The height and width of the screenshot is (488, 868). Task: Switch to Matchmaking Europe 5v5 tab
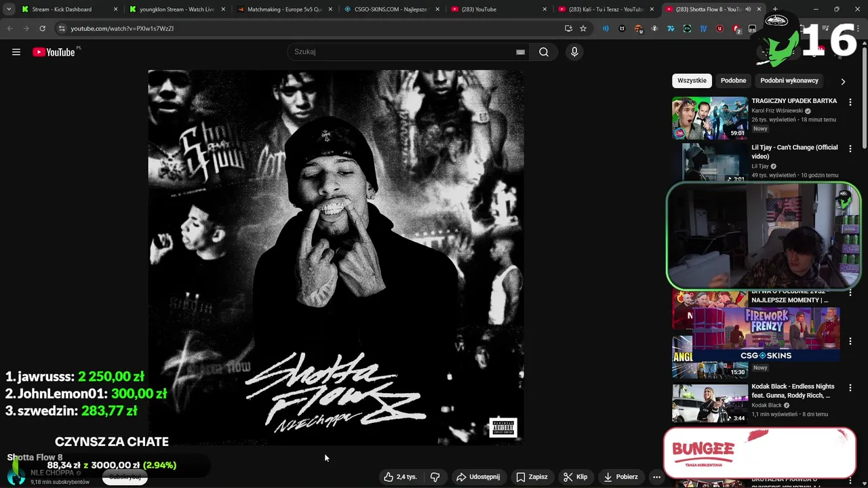point(284,9)
